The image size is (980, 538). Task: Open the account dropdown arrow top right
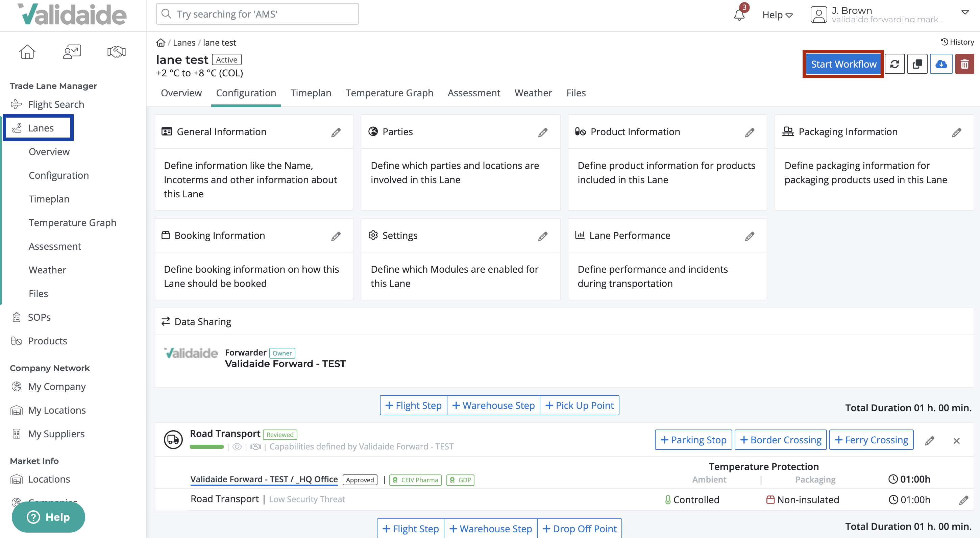(965, 12)
